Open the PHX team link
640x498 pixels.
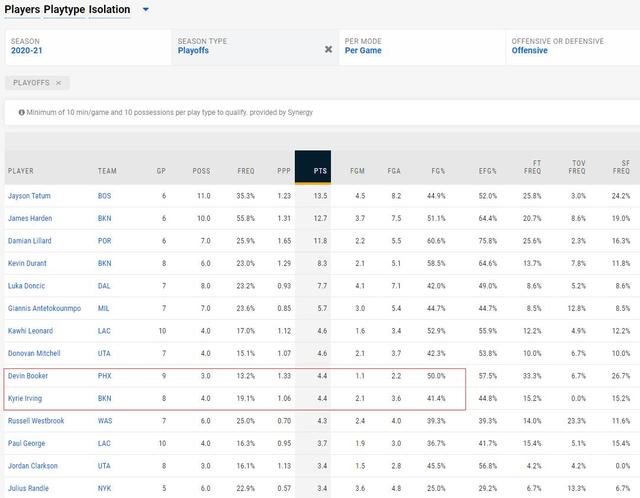pos(105,376)
